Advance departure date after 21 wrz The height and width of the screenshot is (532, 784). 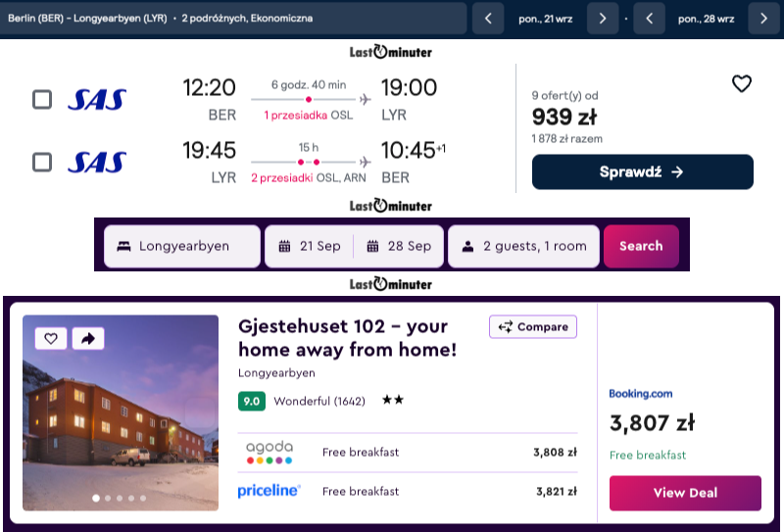click(x=603, y=19)
